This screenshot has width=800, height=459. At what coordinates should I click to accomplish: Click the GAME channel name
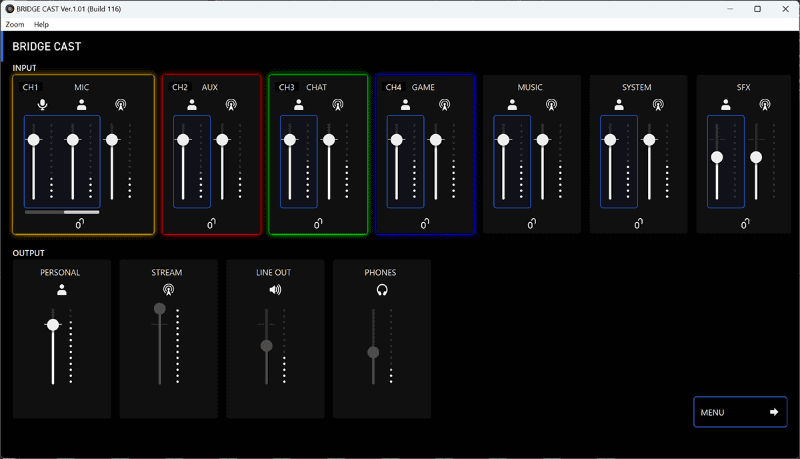click(x=423, y=87)
